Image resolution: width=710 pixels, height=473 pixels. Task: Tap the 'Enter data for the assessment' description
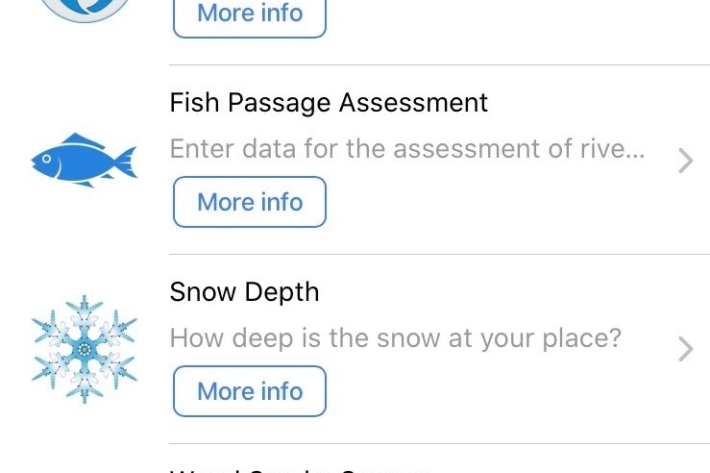(406, 152)
